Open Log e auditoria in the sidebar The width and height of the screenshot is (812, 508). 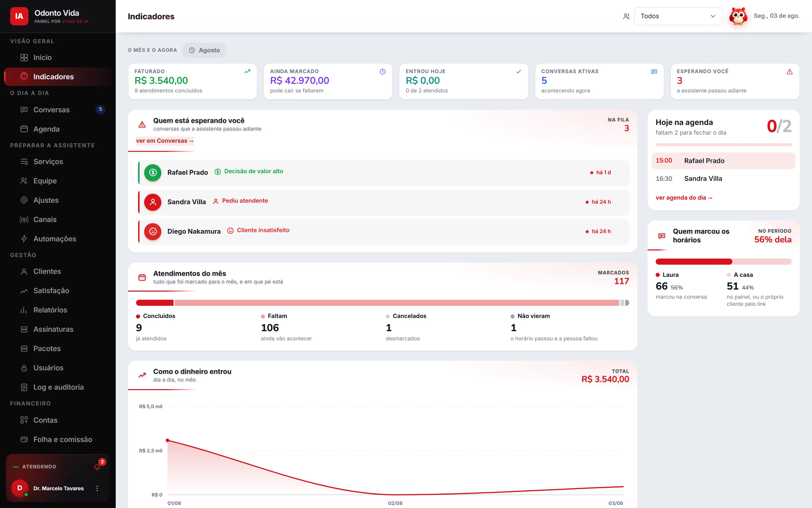58,387
